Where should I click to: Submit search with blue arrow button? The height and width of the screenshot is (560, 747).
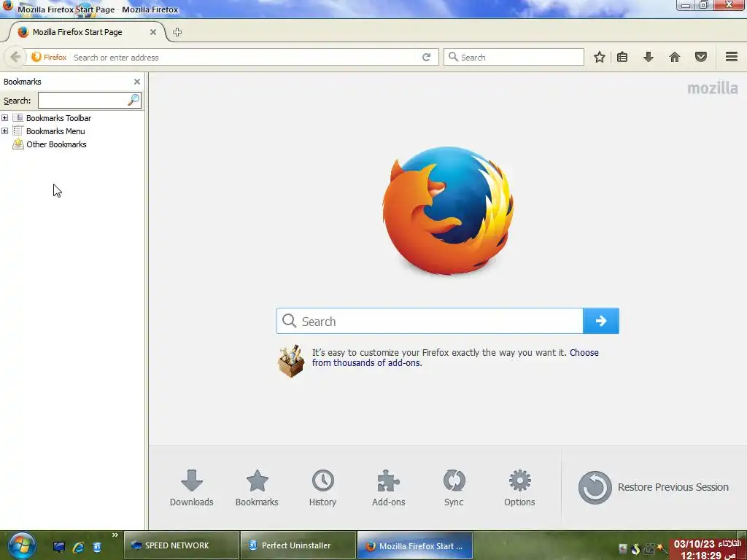[601, 321]
